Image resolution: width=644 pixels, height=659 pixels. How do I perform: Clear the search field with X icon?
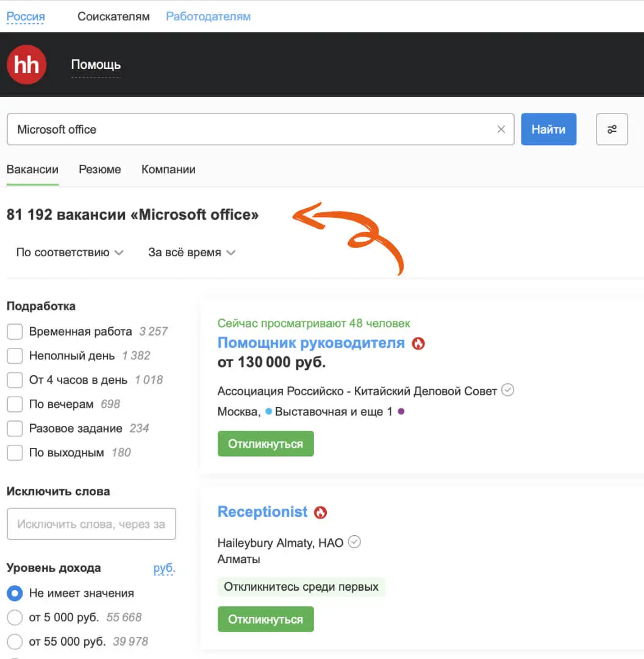(x=501, y=129)
